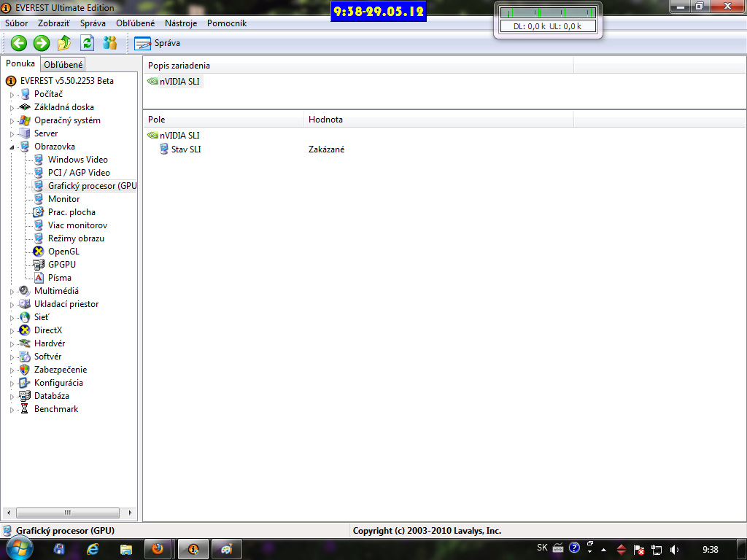Expand the Hardvér tree node
Image resolution: width=747 pixels, height=560 pixels.
(x=12, y=344)
